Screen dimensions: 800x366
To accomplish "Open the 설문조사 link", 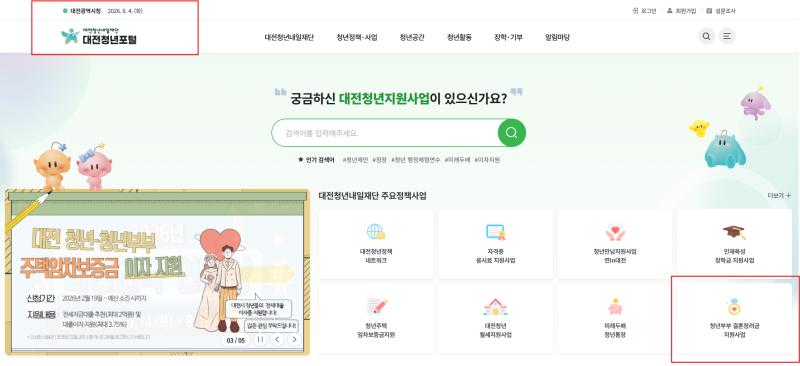I will 721,11.
